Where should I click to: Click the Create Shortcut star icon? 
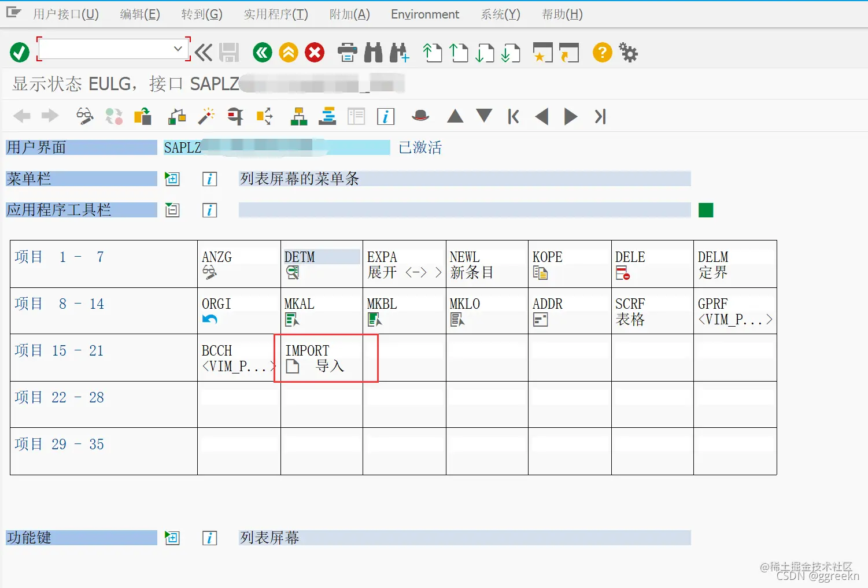pyautogui.click(x=542, y=52)
